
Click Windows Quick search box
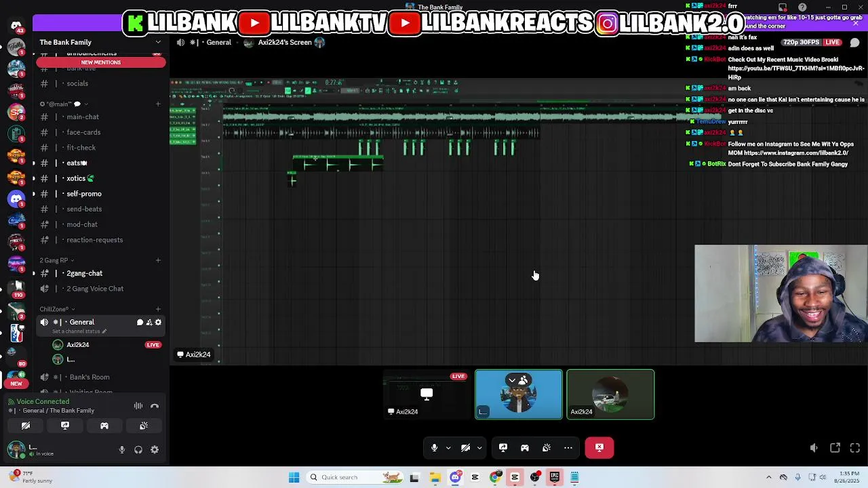(x=354, y=477)
